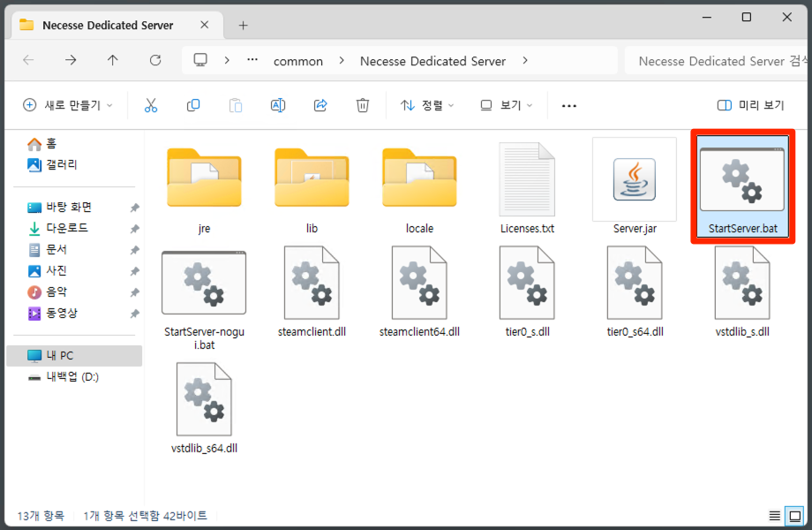Select the tier0_s.dll file
This screenshot has height=530, width=812.
[x=527, y=292]
